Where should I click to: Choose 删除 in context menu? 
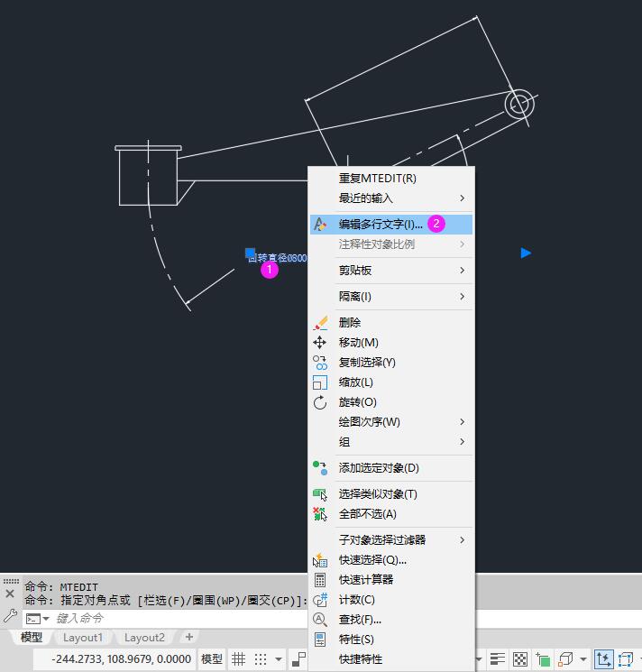(x=391, y=323)
